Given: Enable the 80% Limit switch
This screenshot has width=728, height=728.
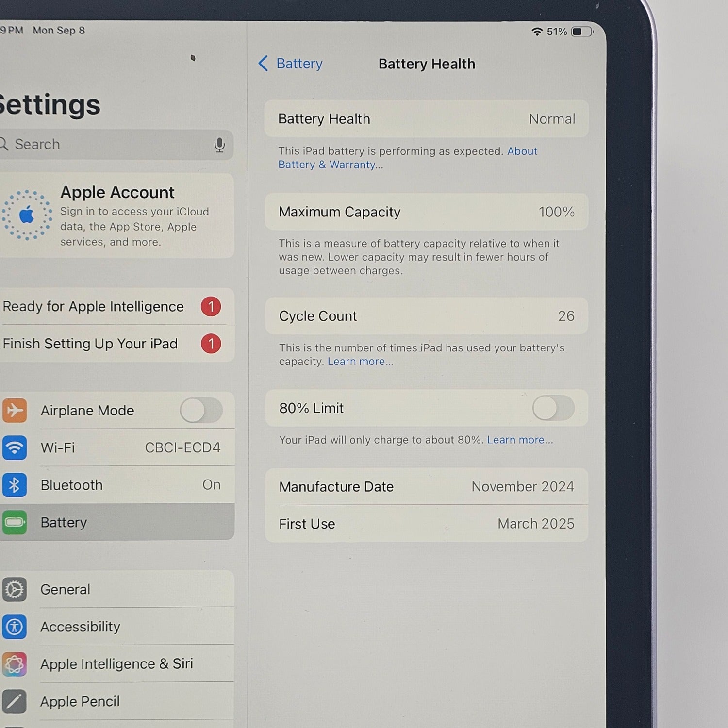Looking at the screenshot, I should [x=553, y=408].
